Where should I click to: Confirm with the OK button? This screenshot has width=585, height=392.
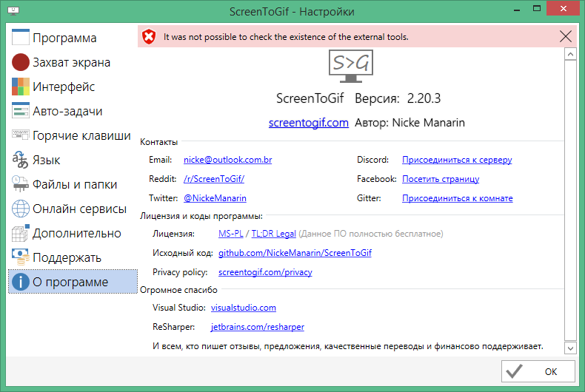[x=538, y=371]
